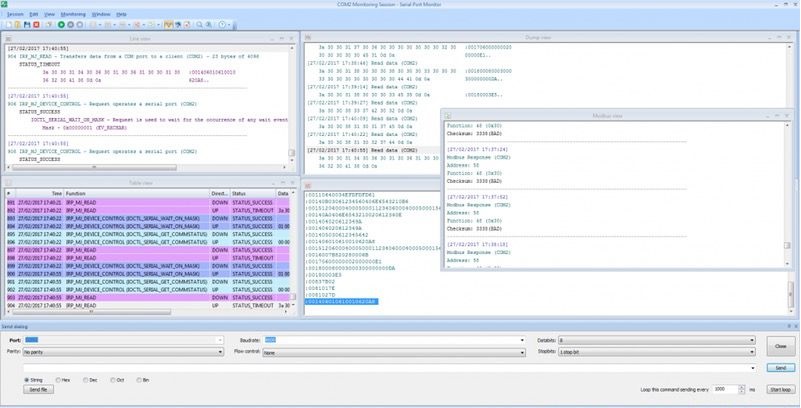
Task: Open the Databits dropdown
Action: coord(656,340)
